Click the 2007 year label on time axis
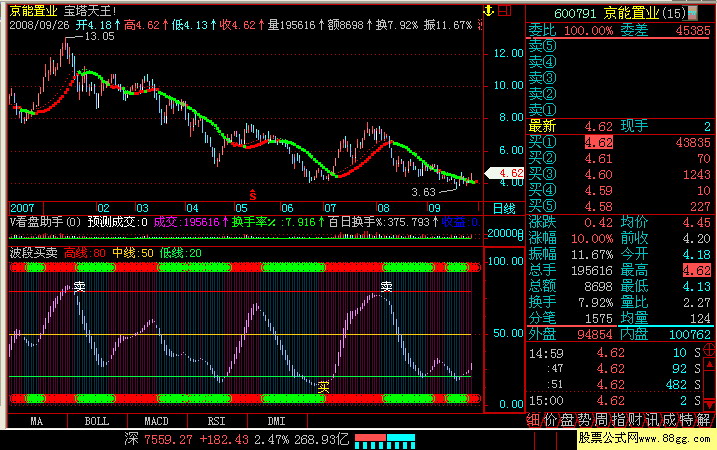Image resolution: width=717 pixels, height=450 pixels. (22, 208)
